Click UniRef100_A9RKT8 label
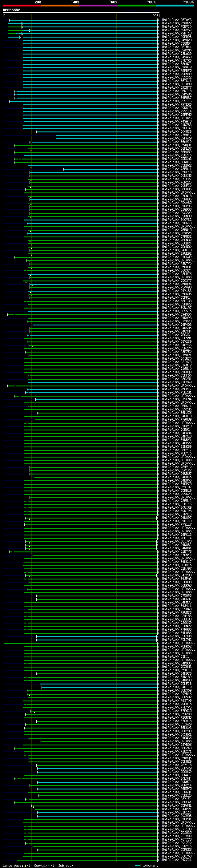The width and height of the screenshot is (197, 868). 177,108
